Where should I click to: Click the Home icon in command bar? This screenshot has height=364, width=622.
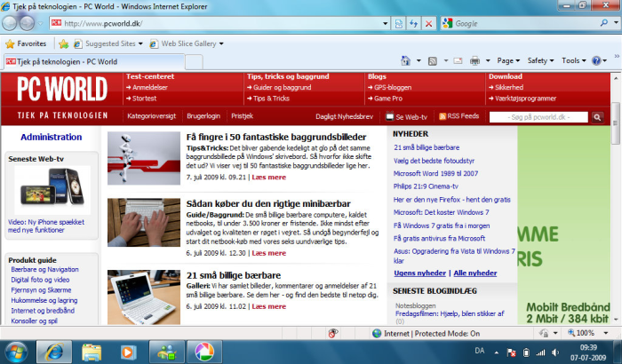tap(405, 60)
